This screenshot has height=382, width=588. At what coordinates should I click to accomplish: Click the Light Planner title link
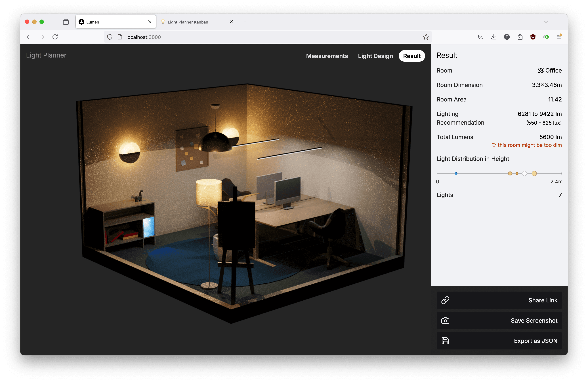tap(46, 55)
